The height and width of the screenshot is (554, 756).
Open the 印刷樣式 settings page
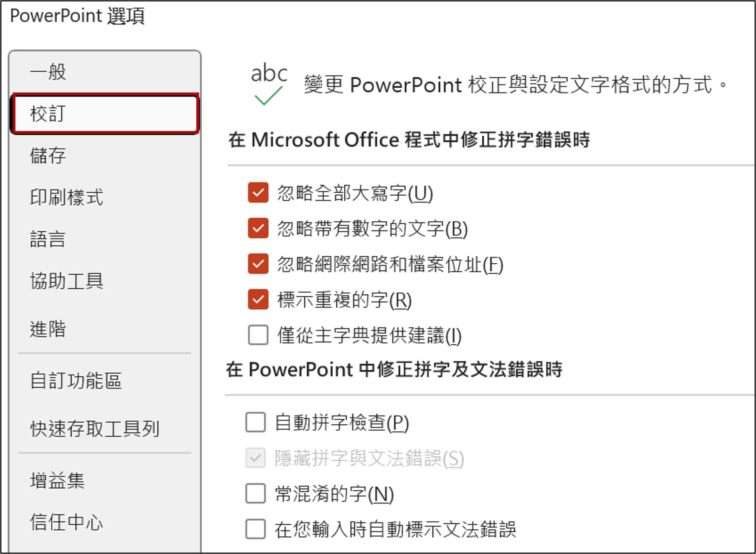[66, 197]
